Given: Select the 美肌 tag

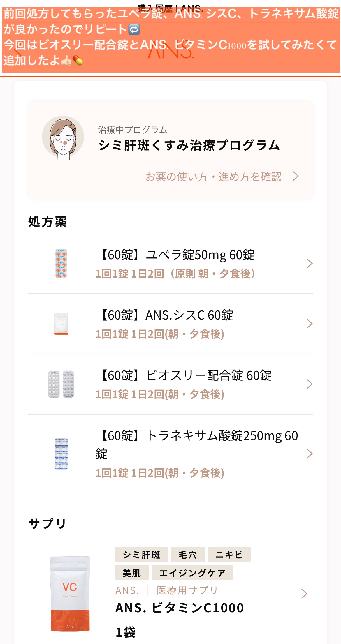Looking at the screenshot, I should click(132, 573).
